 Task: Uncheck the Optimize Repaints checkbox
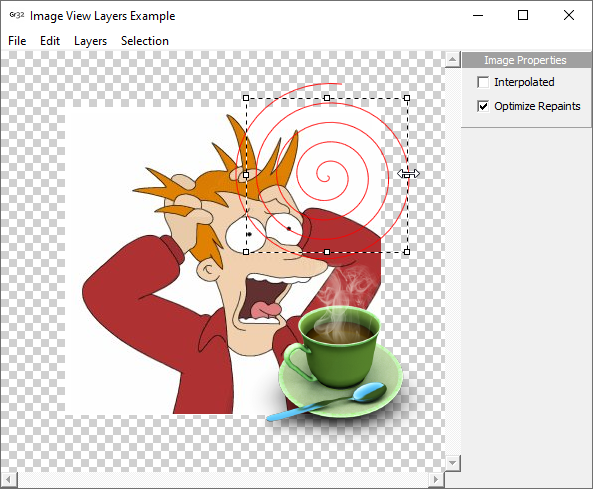[483, 106]
